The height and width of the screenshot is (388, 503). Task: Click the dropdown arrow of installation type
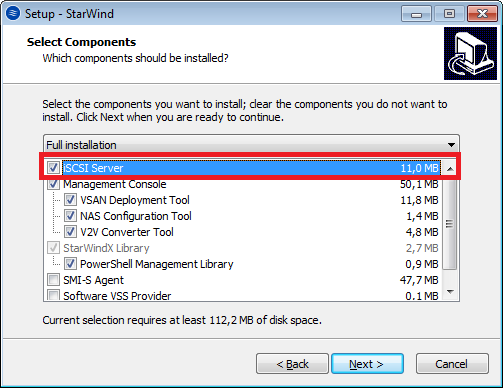click(451, 145)
